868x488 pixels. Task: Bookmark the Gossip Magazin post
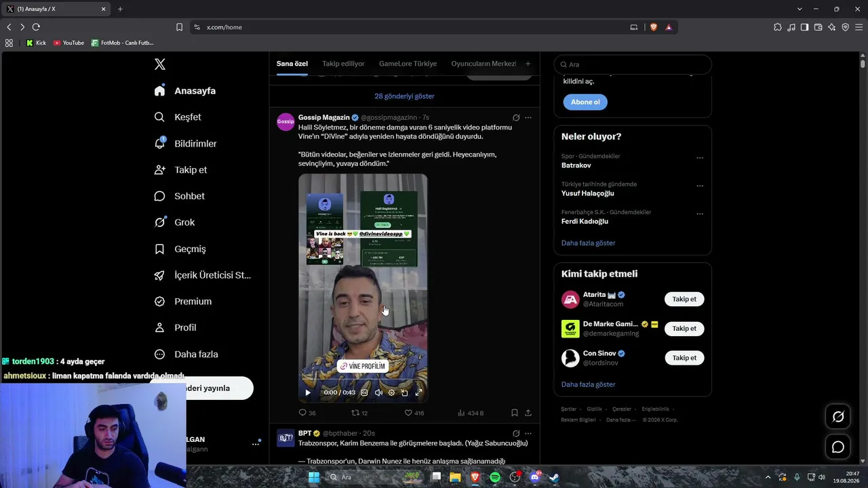click(515, 413)
